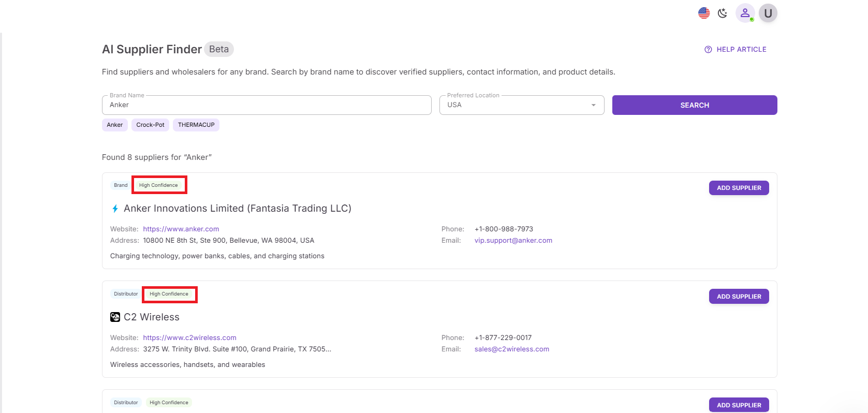This screenshot has height=413, width=868.
Task: Click the Anker Innovations lightning bolt logo
Action: [115, 209]
